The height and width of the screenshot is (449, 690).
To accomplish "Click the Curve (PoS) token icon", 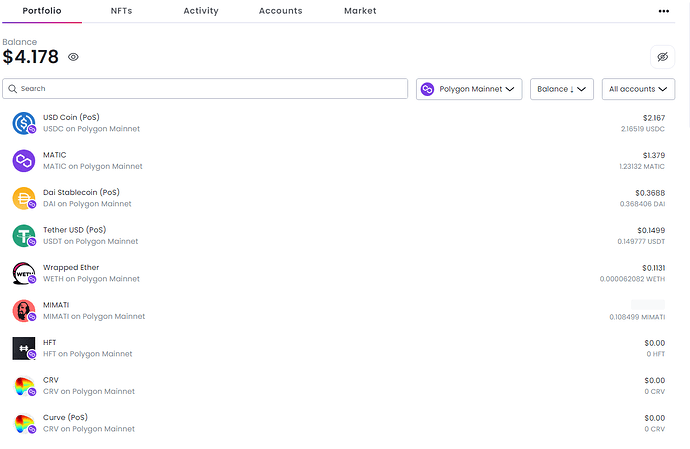I will [x=24, y=423].
